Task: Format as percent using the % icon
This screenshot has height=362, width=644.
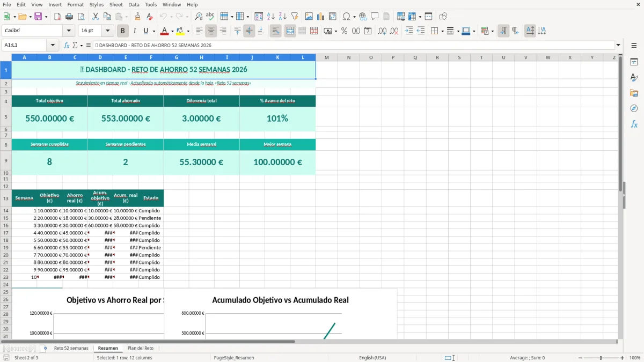Action: tap(344, 31)
